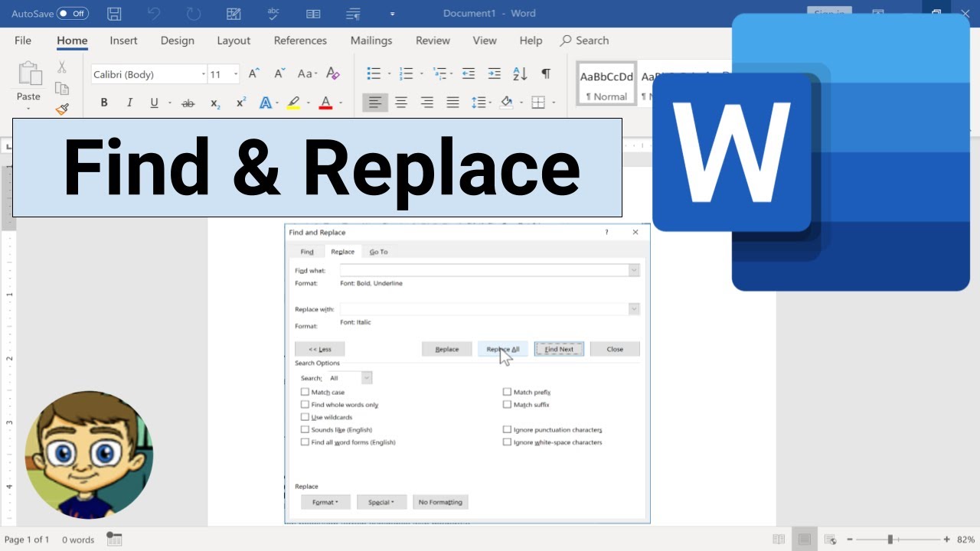
Task: Check Find all word forms (English)
Action: point(305,442)
